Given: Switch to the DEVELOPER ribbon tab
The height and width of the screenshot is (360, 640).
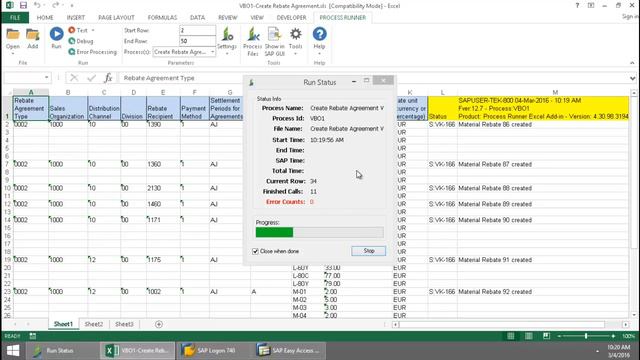Looking at the screenshot, I should [291, 18].
